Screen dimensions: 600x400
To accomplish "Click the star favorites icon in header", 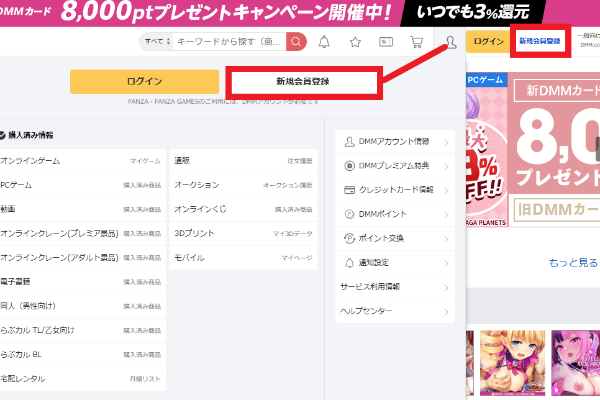I will pyautogui.click(x=355, y=42).
